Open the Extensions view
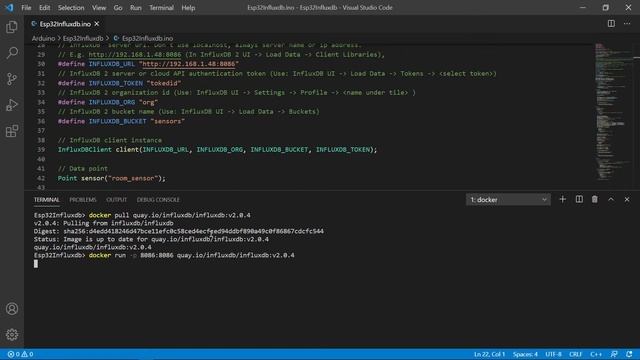This screenshot has width=640, height=360. click(x=12, y=131)
